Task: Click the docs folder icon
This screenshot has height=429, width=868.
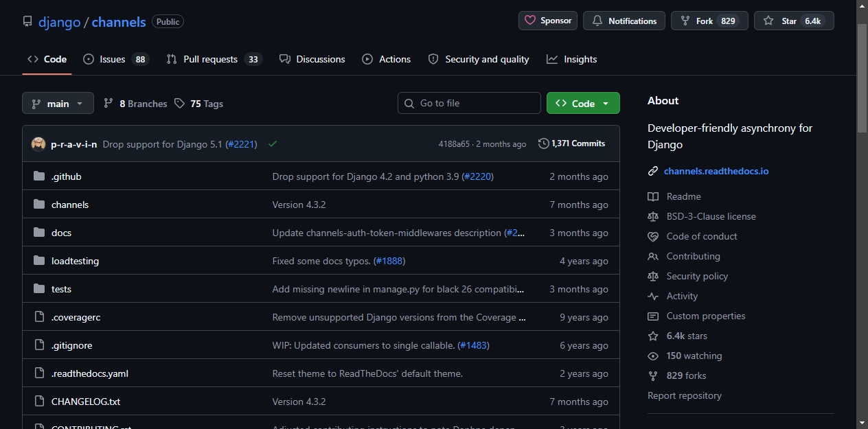Action: [39, 233]
